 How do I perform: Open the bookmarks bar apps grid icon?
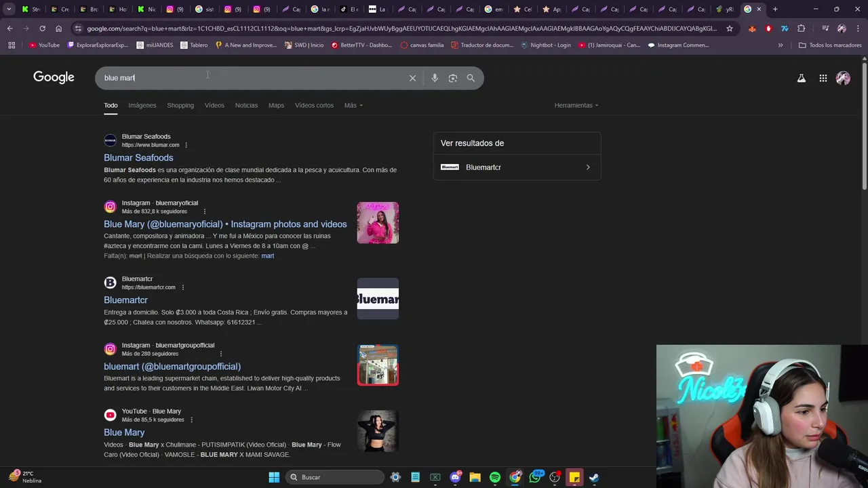pos(12,45)
